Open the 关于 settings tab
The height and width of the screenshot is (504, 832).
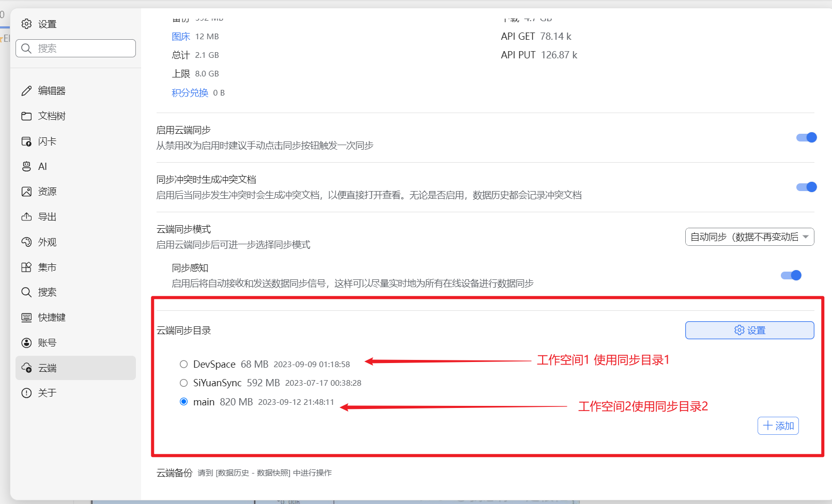pyautogui.click(x=75, y=393)
